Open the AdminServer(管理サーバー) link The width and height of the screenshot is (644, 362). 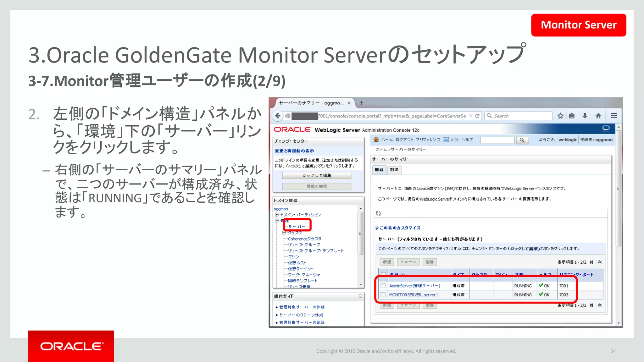(x=415, y=286)
